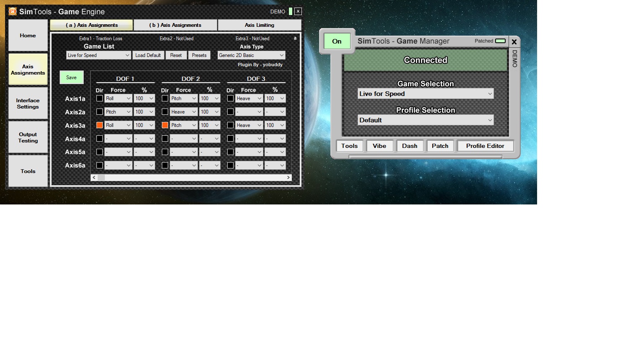This screenshot has width=644, height=362.
Task: Click the Axis3a row label
Action: click(75, 125)
